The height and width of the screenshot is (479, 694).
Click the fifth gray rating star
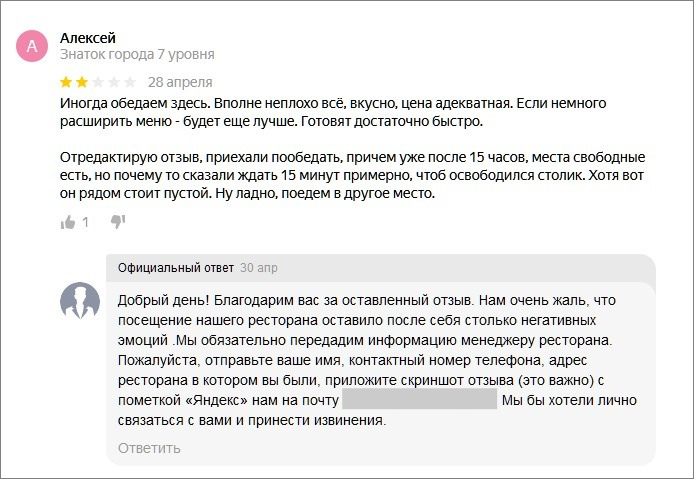click(130, 82)
